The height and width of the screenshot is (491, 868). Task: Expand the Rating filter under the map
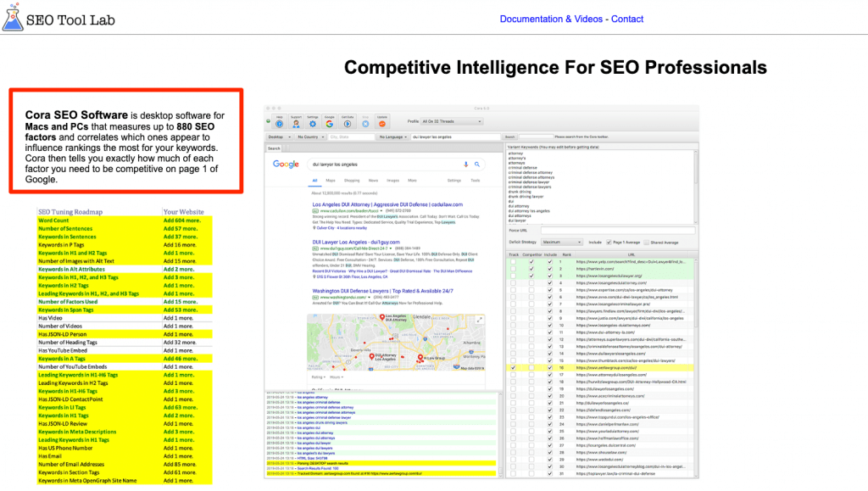point(318,377)
